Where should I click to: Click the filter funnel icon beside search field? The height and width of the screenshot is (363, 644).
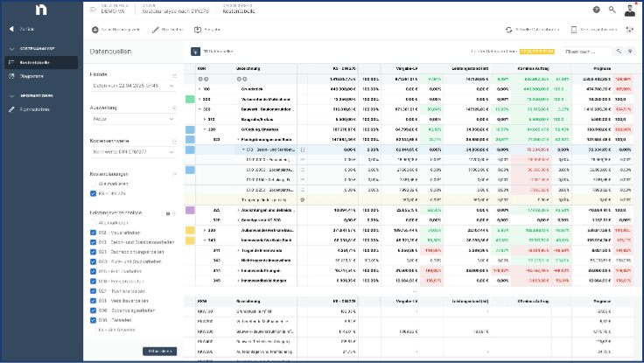click(630, 52)
